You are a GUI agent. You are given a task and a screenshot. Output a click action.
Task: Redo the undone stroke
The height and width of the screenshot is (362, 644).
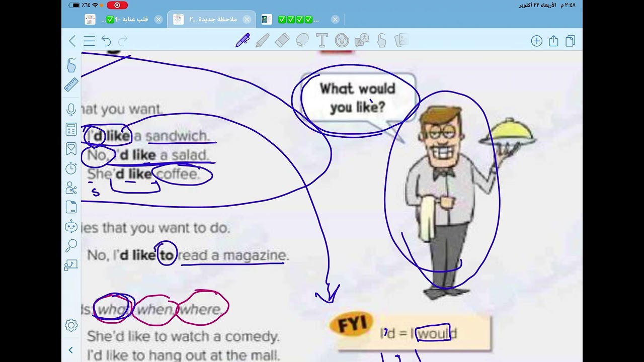[x=123, y=41]
